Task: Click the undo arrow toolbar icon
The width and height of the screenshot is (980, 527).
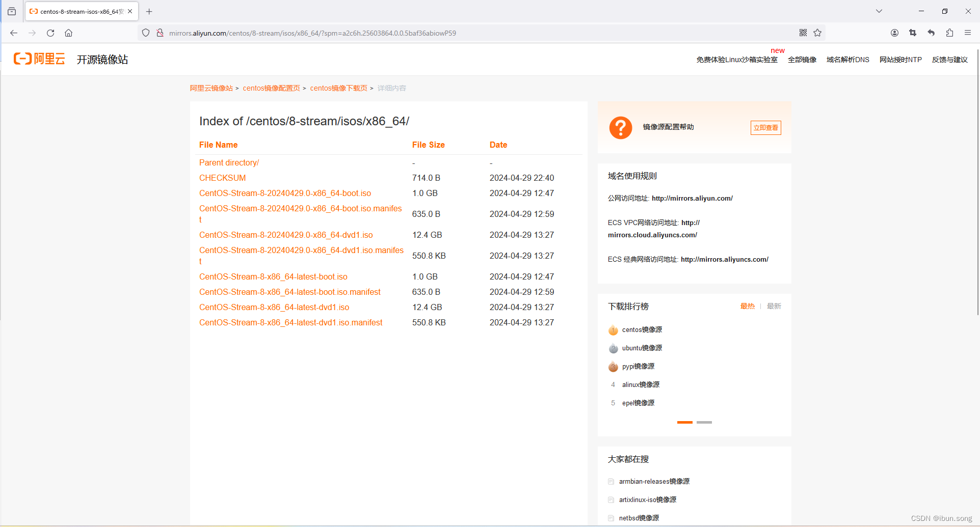Action: tap(931, 33)
